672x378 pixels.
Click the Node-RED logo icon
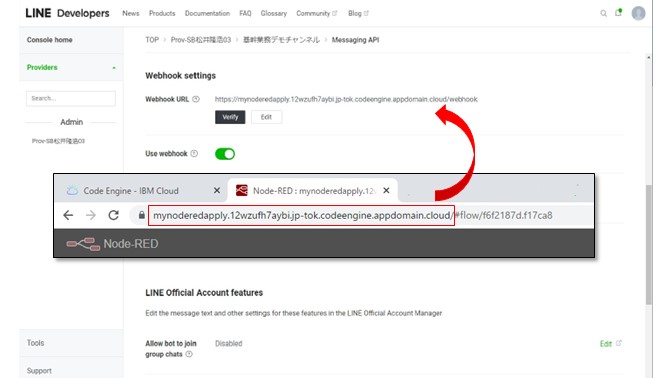(x=83, y=243)
